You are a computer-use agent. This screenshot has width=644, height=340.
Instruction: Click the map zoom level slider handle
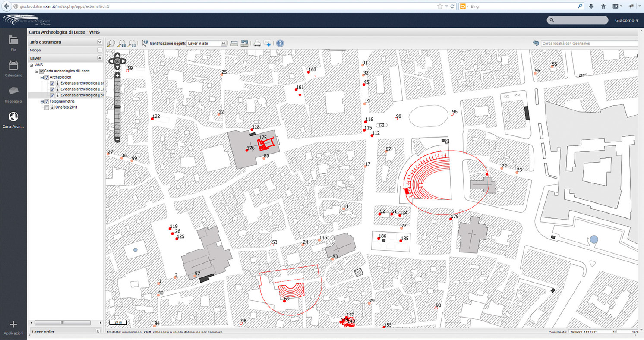[117, 107]
